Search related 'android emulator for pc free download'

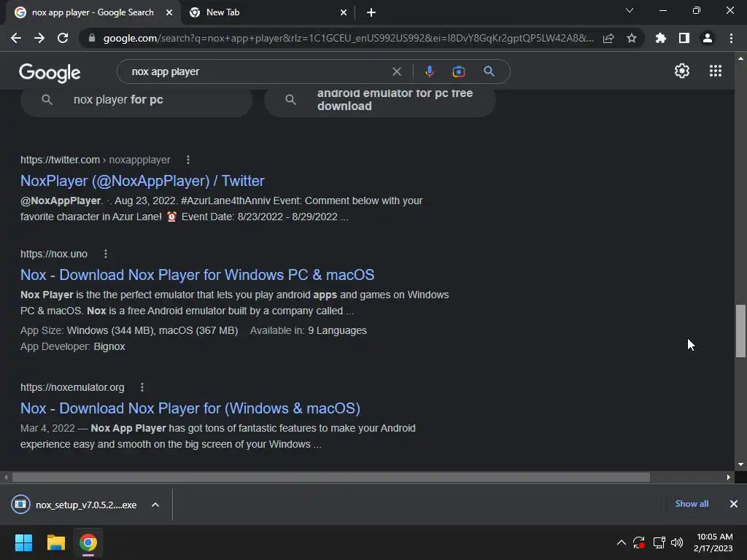pos(379,100)
